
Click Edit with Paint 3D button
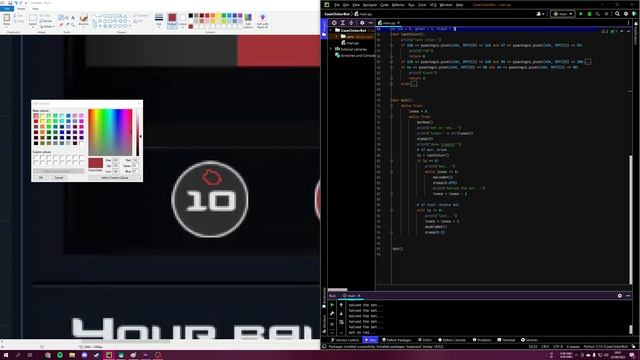pyautogui.click(x=262, y=20)
